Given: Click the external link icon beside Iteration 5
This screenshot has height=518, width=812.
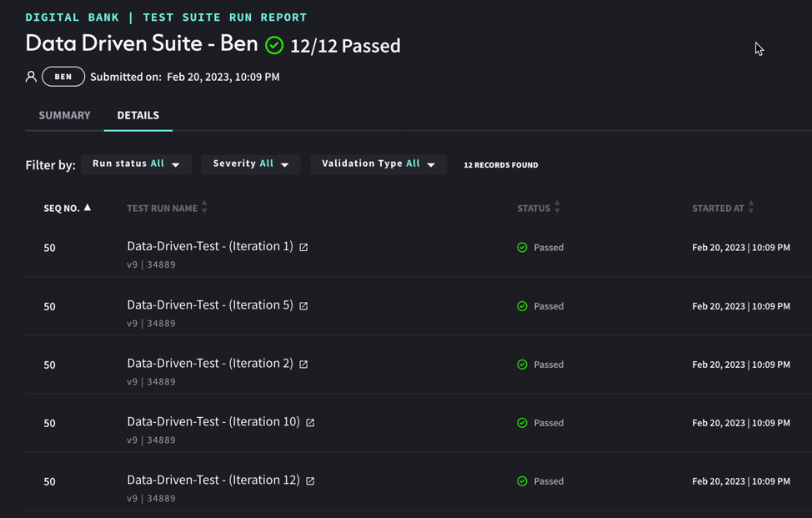Looking at the screenshot, I should 303,305.
